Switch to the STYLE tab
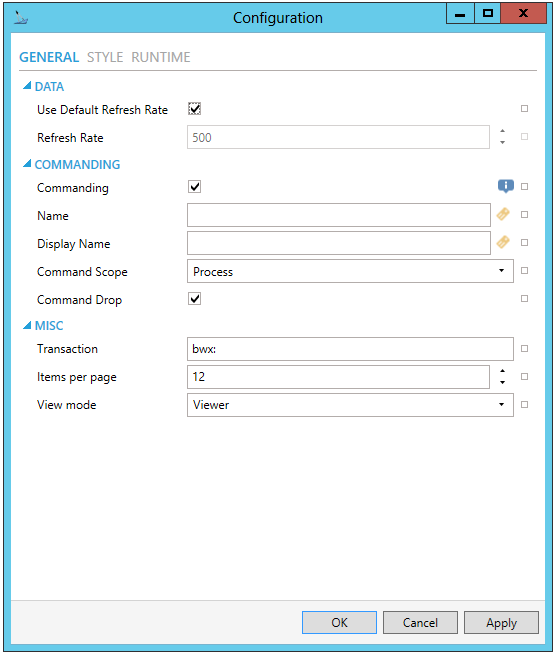 [105, 57]
